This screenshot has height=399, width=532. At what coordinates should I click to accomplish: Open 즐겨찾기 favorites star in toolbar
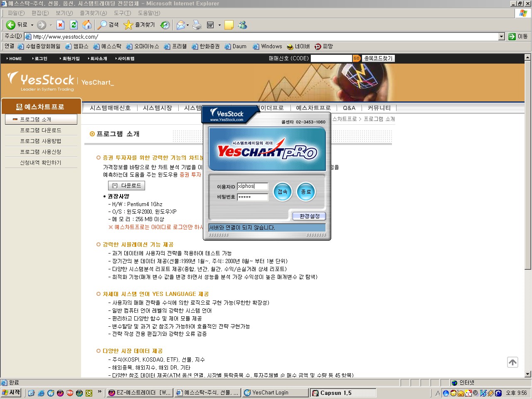139,25
